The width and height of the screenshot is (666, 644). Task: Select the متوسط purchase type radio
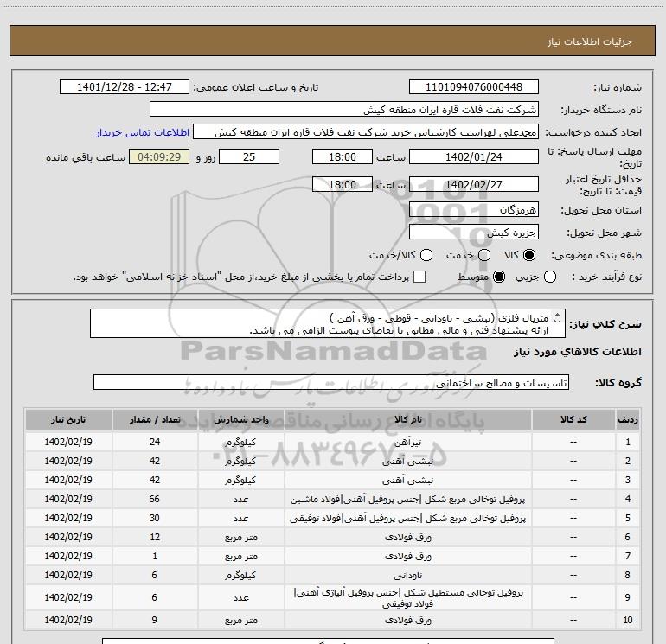[x=499, y=277]
